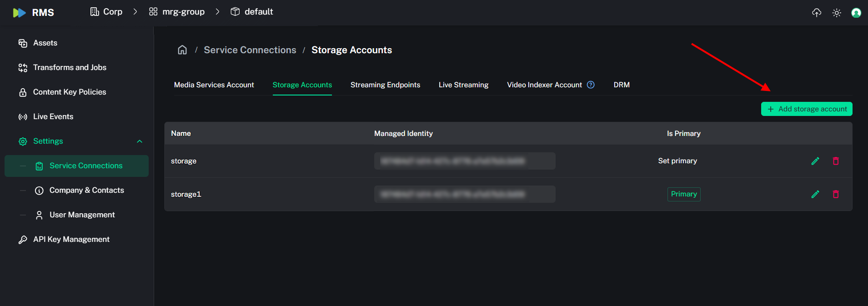Screen dimensions: 868x306
Task: Select Service Connections sidebar item
Action: click(x=76, y=166)
